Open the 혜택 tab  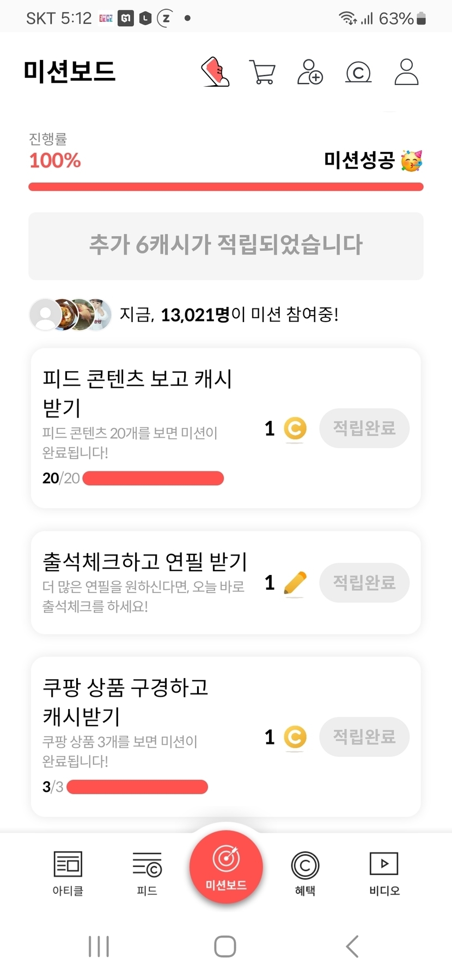coord(305,873)
